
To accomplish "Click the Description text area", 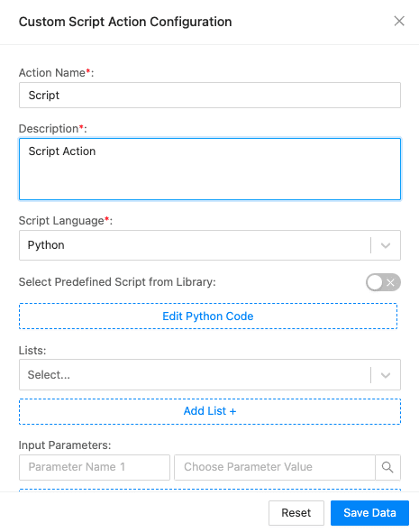I will coord(209,169).
